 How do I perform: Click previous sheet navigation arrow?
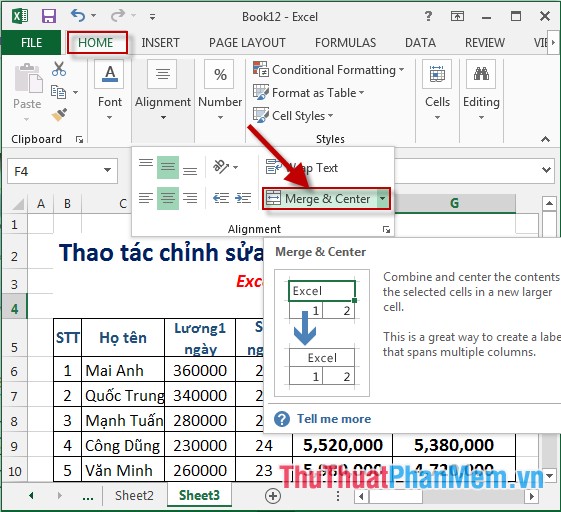coord(31,496)
